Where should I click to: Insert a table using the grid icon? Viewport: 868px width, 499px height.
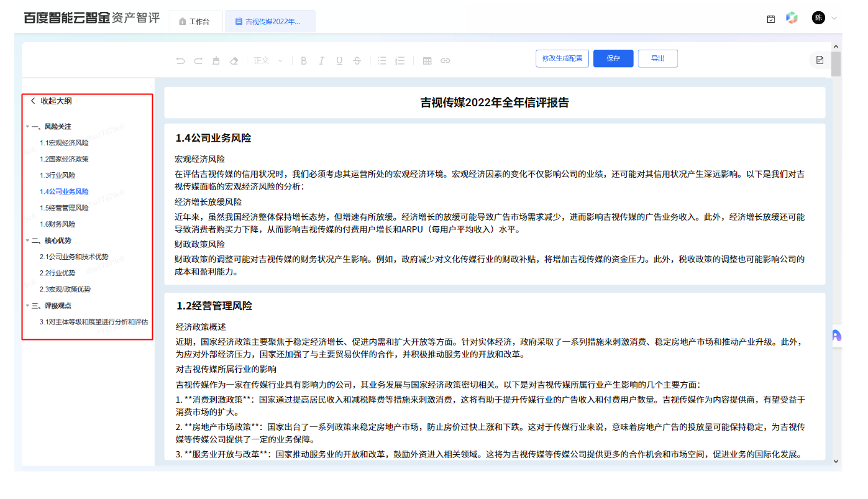(x=427, y=60)
